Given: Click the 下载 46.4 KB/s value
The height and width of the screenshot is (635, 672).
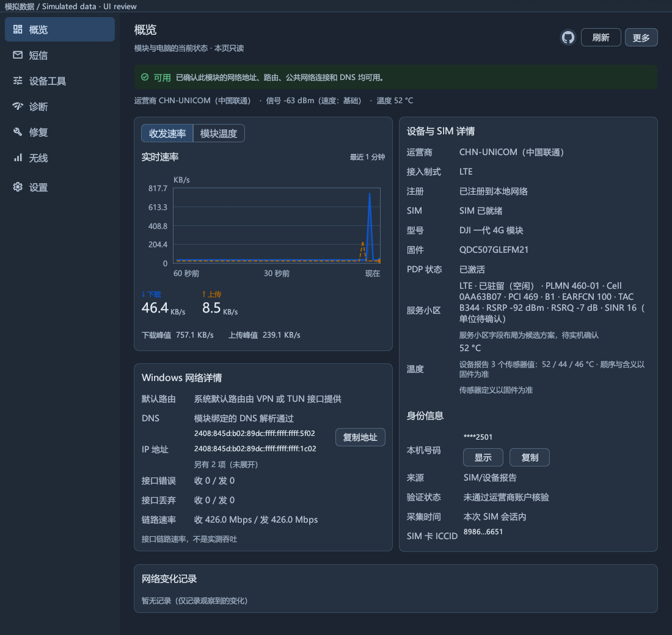Looking at the screenshot, I should point(163,308).
